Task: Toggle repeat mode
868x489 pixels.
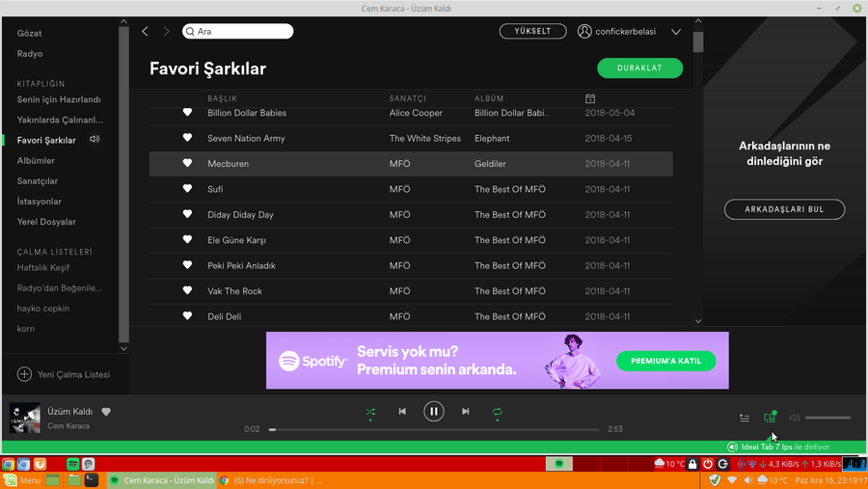Action: tap(498, 412)
